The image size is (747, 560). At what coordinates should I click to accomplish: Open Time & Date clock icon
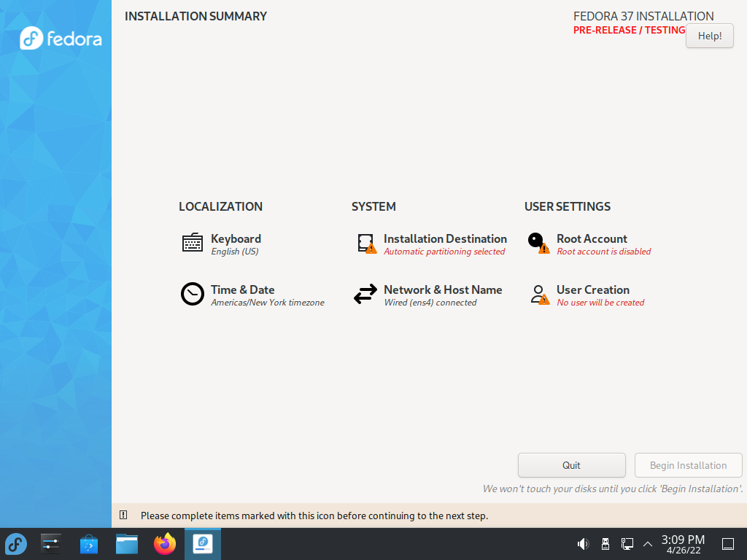[x=193, y=294]
